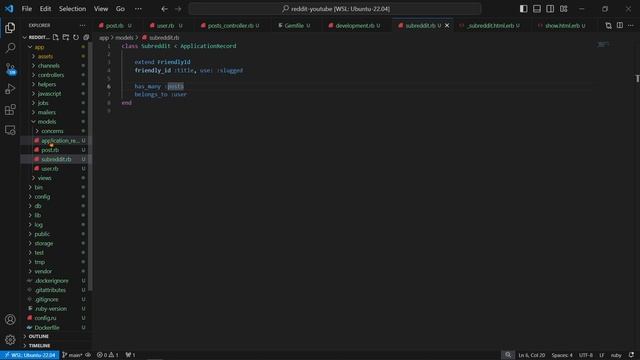The width and height of the screenshot is (640, 360).
Task: Collapse all folders in Explorer
Action: pos(86,37)
